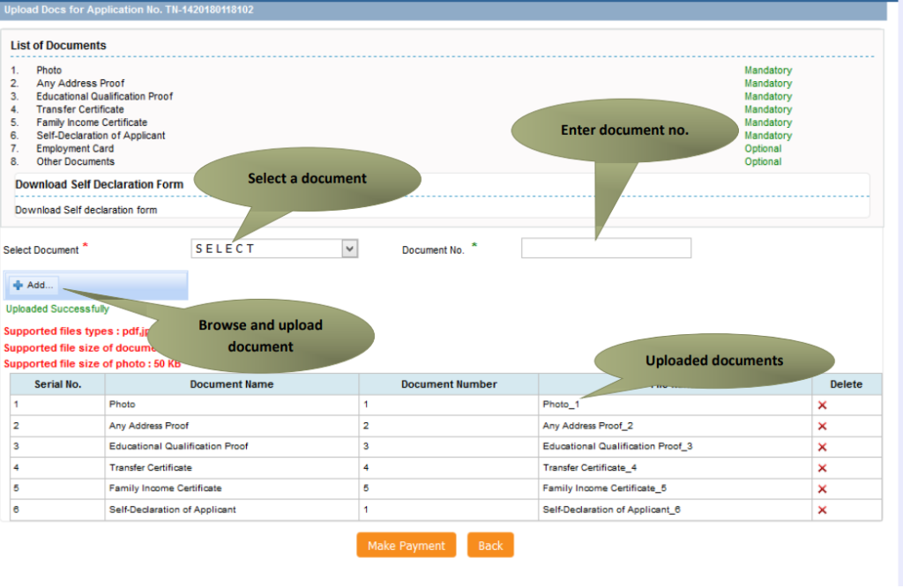Delete the Photo document row

[x=822, y=405]
